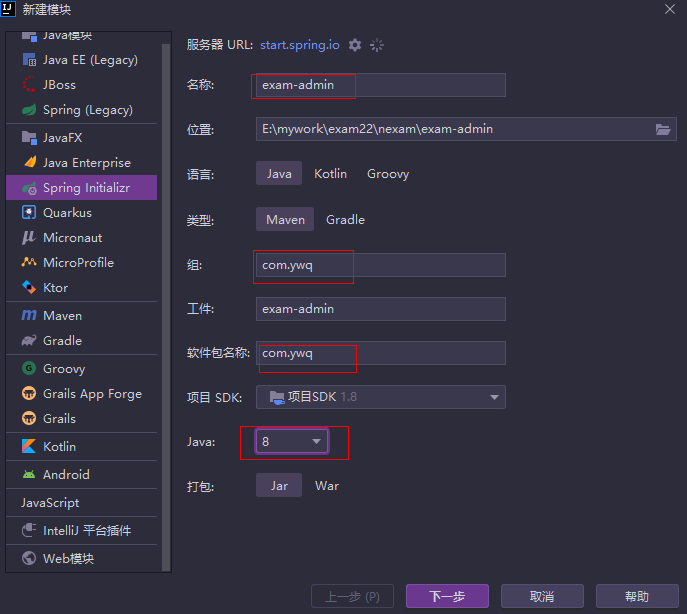This screenshot has height=614, width=687.
Task: Select Grails in the generator list
Action: tap(81, 418)
